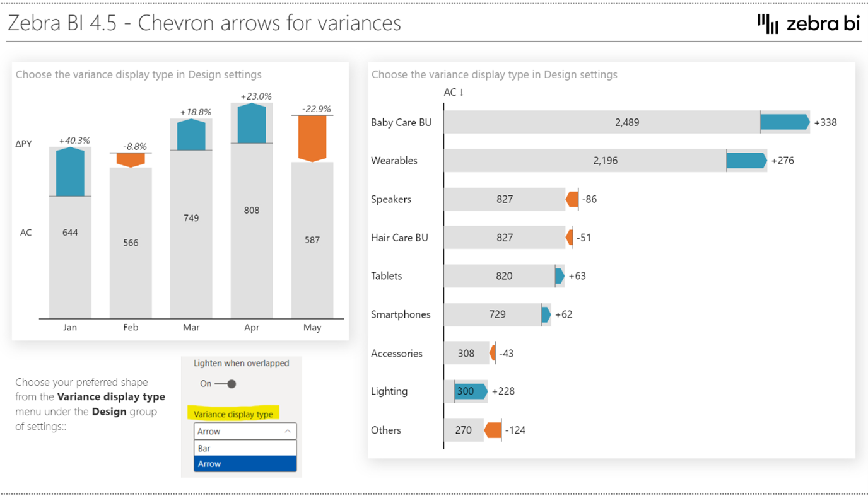Select the highlighted Arrow option
Viewport: 868px width, 496px height.
click(x=245, y=463)
